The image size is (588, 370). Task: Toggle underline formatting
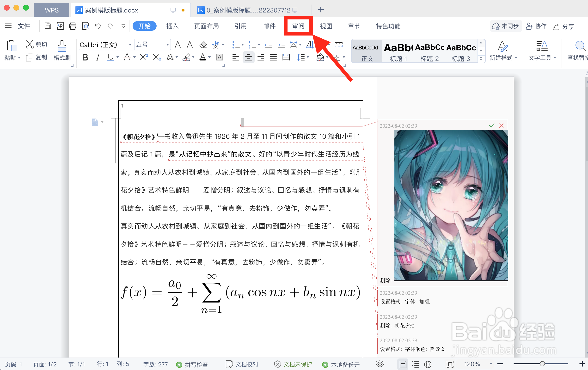click(x=110, y=57)
